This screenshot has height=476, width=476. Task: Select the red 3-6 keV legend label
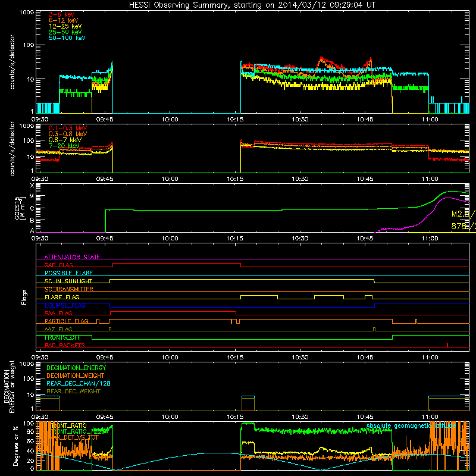pyautogui.click(x=62, y=14)
